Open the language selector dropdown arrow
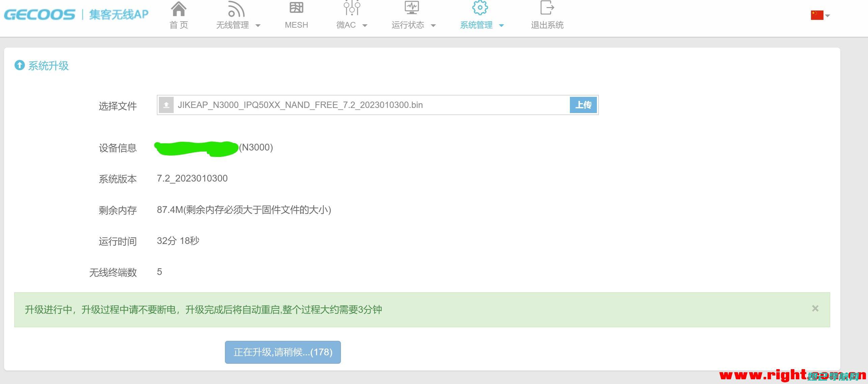This screenshot has width=868, height=384. (x=827, y=16)
